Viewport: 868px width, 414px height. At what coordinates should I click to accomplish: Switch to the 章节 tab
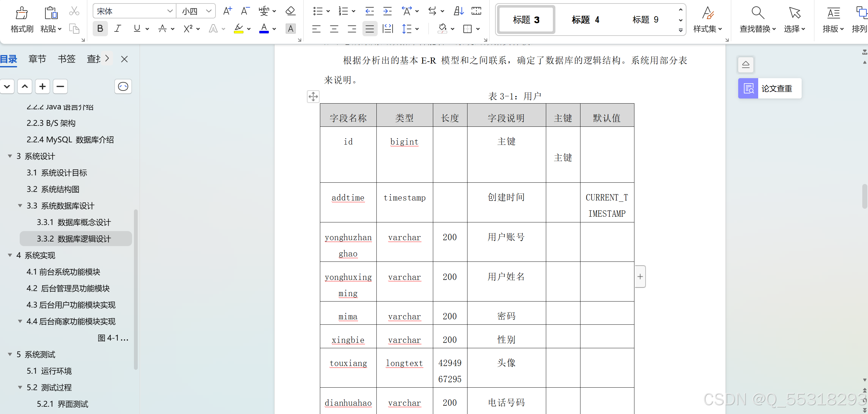(37, 59)
